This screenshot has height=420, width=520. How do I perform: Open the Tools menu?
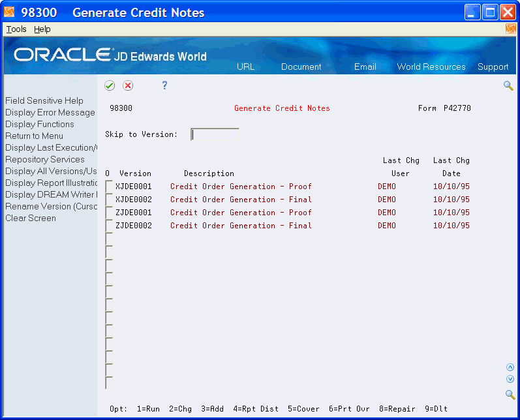tap(16, 29)
